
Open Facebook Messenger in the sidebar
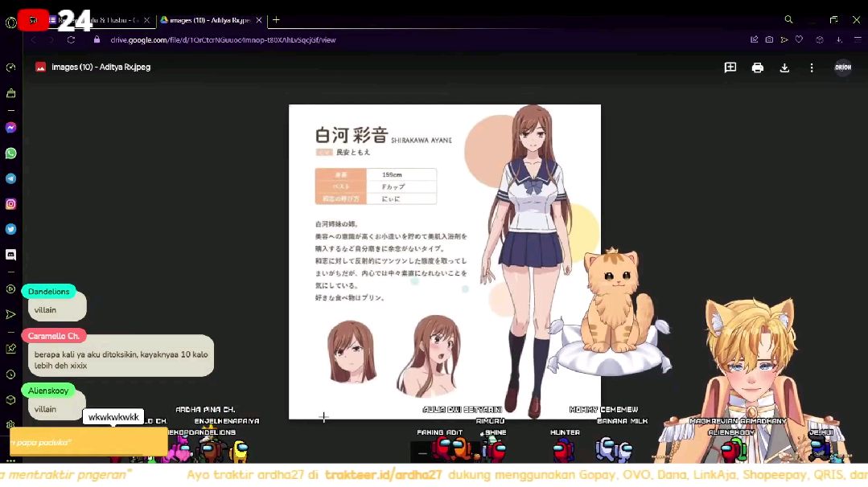click(10, 128)
